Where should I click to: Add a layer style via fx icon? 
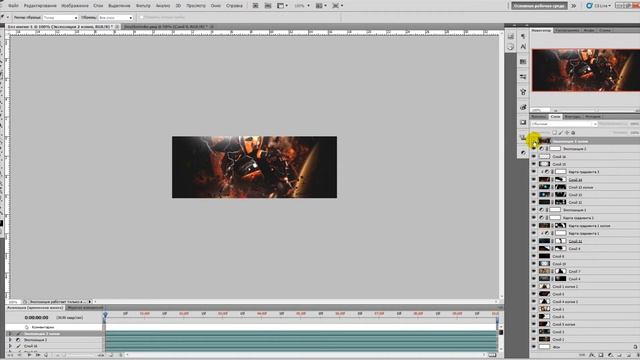point(592,355)
